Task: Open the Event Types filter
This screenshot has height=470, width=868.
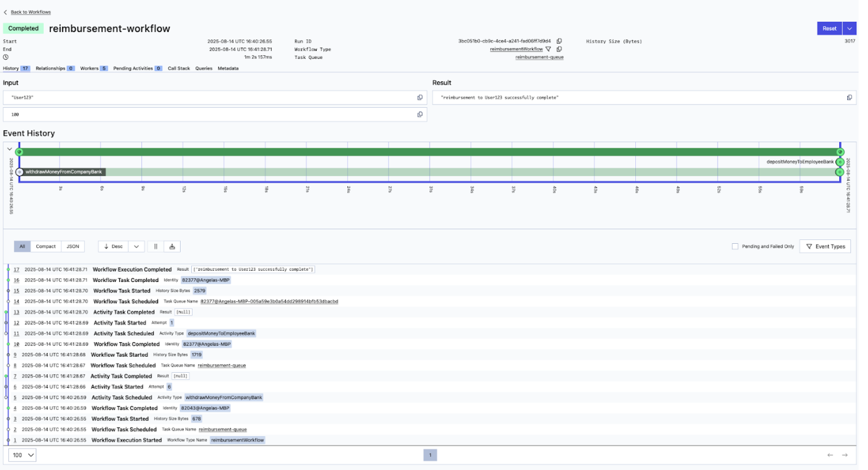Action: [827, 246]
